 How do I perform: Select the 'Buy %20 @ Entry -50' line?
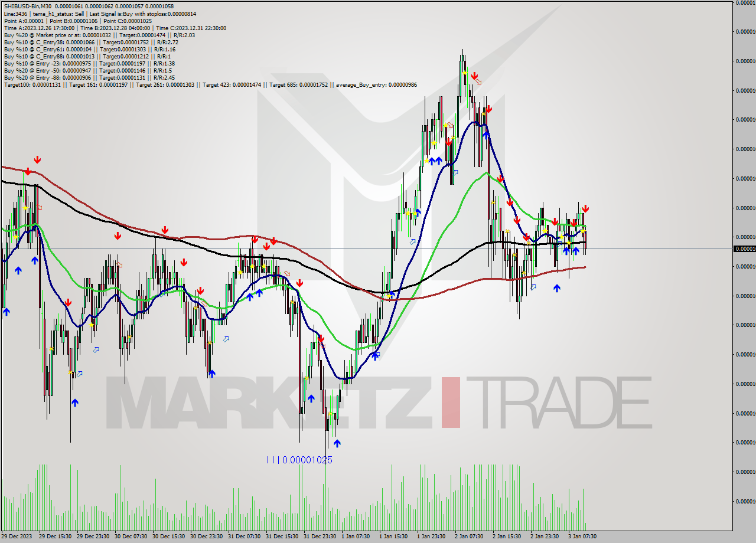pyautogui.click(x=87, y=70)
